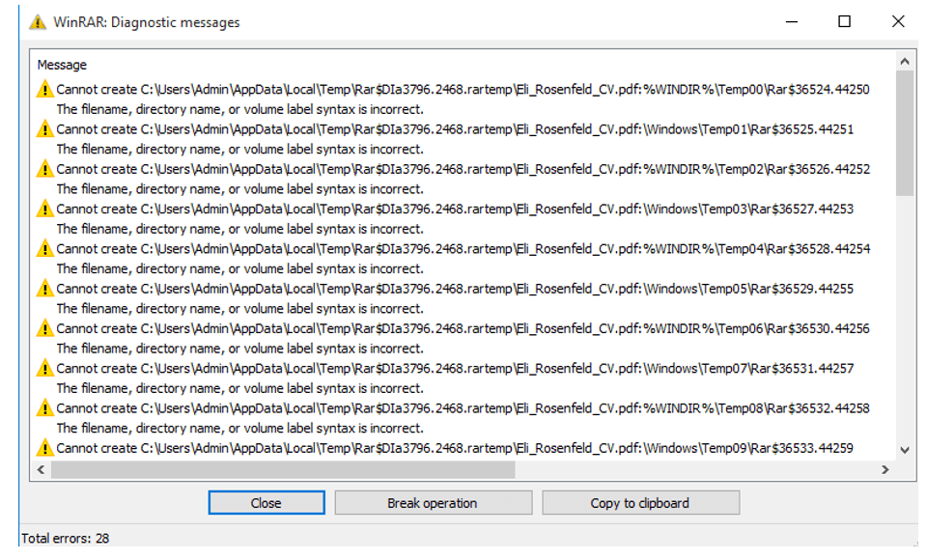
Task: Click the scroll-up arrow on the vertical scrollbar
Action: [x=904, y=60]
